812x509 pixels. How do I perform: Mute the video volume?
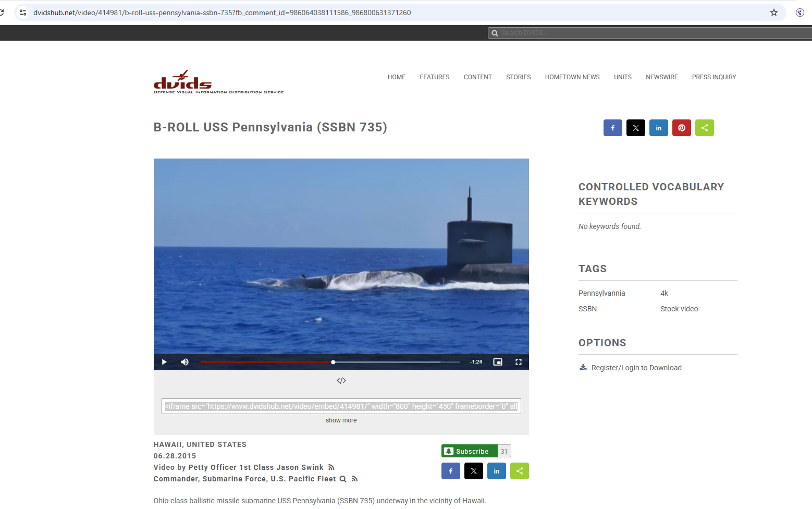point(184,362)
